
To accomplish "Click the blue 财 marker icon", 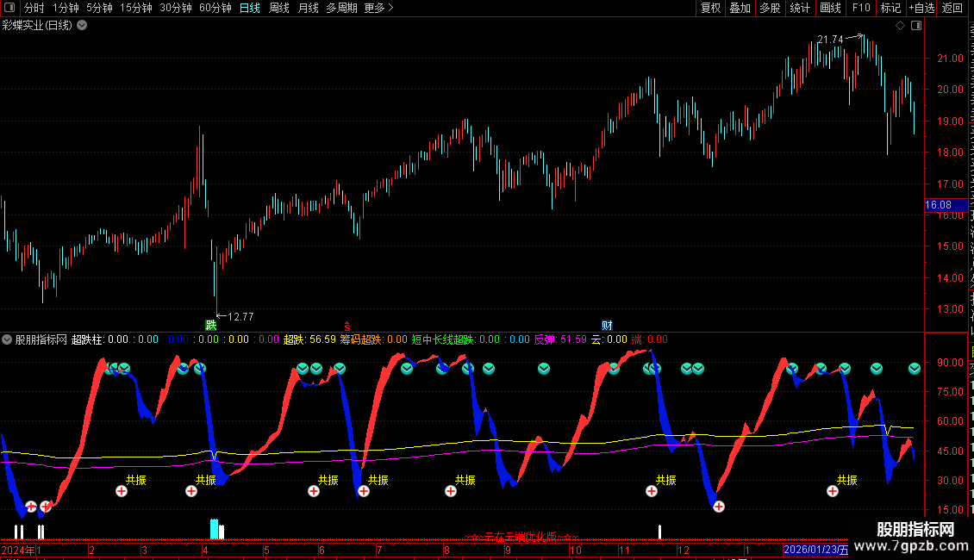I will click(607, 326).
